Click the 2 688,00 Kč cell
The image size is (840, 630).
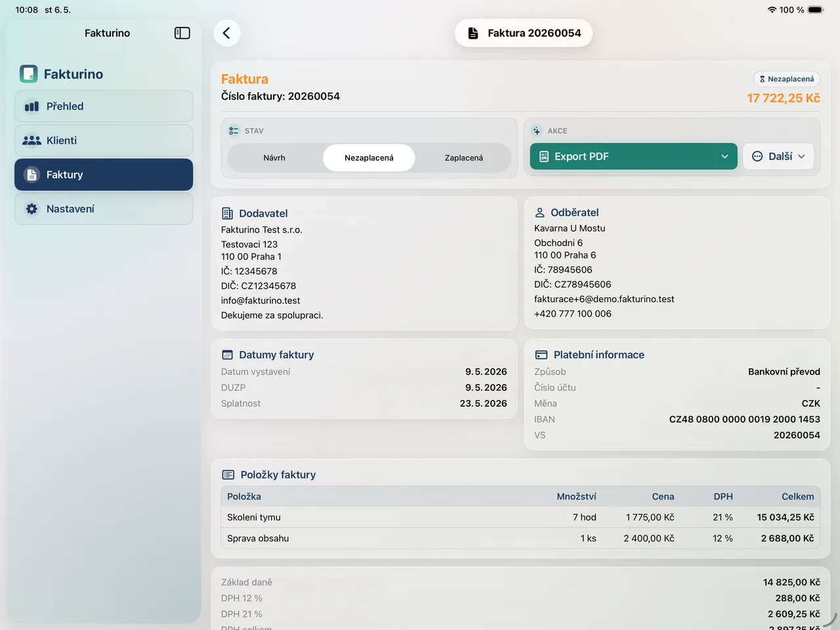pos(787,538)
